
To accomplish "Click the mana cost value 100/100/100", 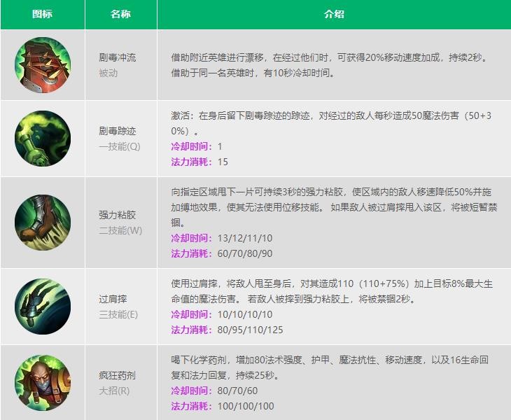I will [x=246, y=406].
